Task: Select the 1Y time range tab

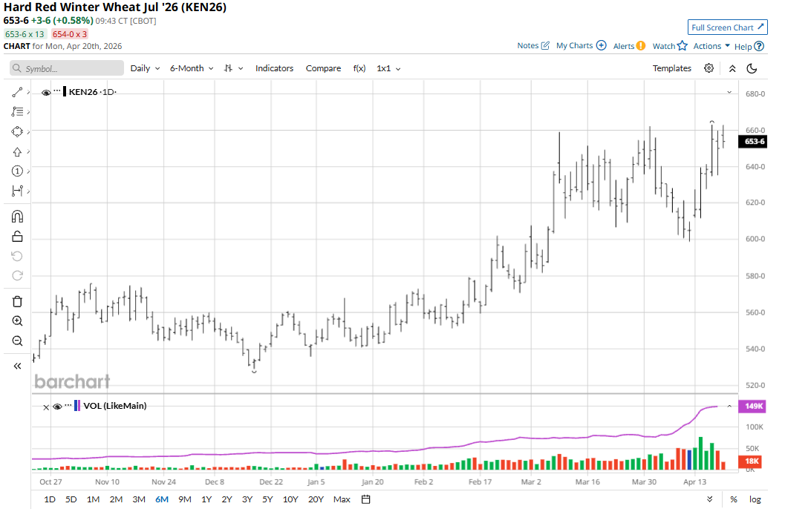Action: [x=206, y=499]
